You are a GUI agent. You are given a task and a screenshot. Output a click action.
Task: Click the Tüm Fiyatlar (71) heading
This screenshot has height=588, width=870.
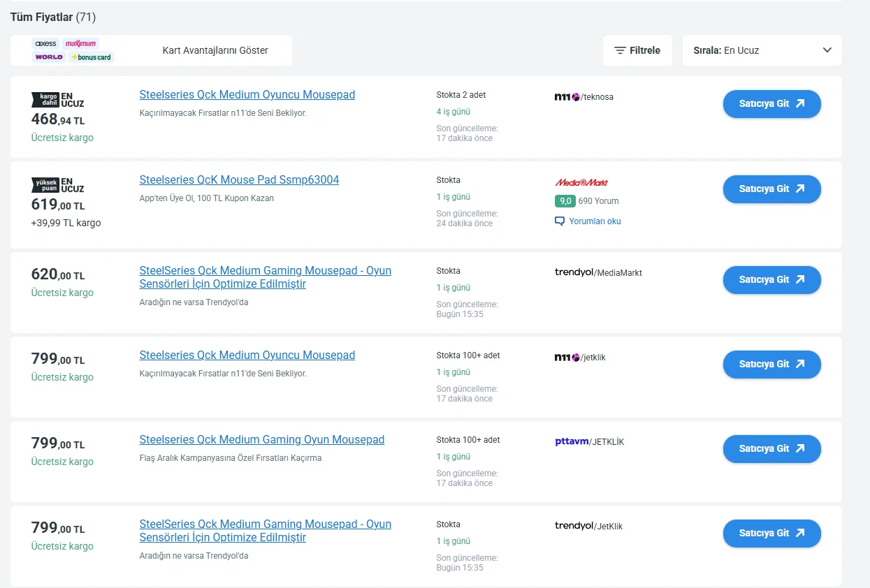coord(53,17)
